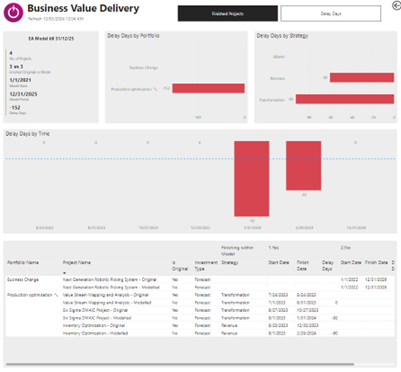Image resolution: width=401 pixels, height=372 pixels.
Task: Select Inventory Optimization - Original row
Action: click(94, 325)
